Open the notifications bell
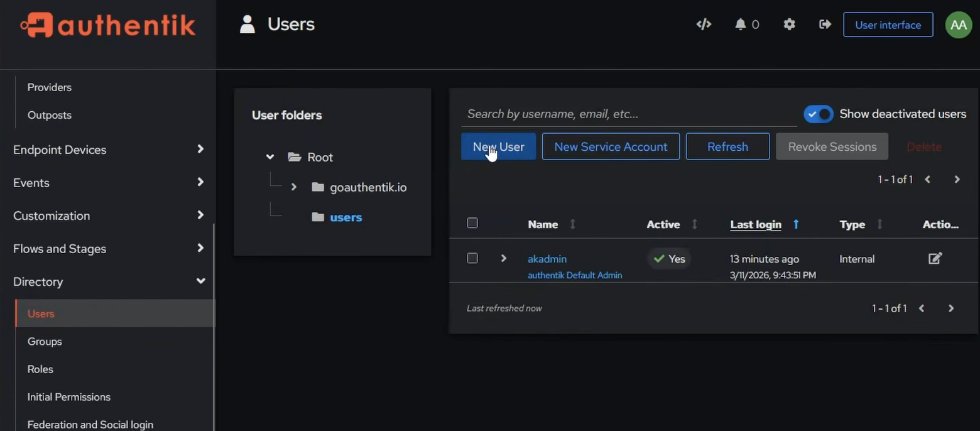This screenshot has height=431, width=980. click(x=742, y=24)
